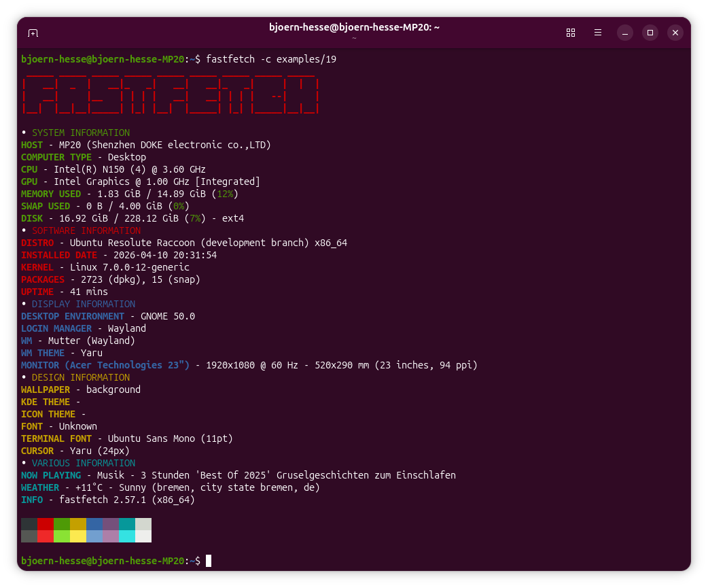Click the dark red color block
Image resolution: width=708 pixels, height=588 pixels.
point(46,524)
